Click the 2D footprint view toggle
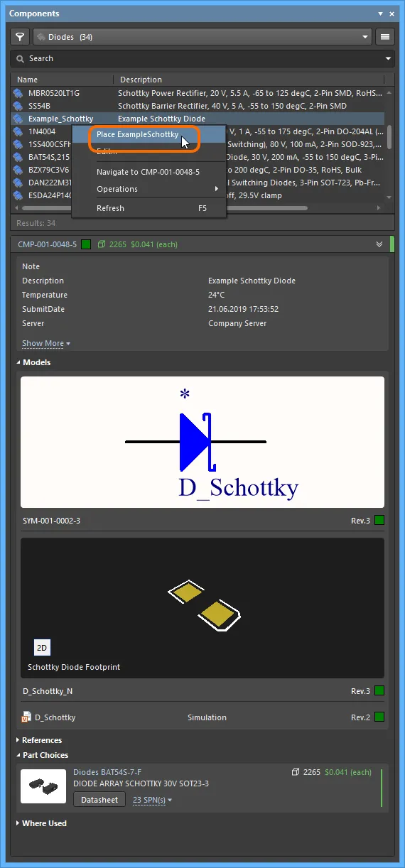This screenshot has width=405, height=868. tap(42, 648)
